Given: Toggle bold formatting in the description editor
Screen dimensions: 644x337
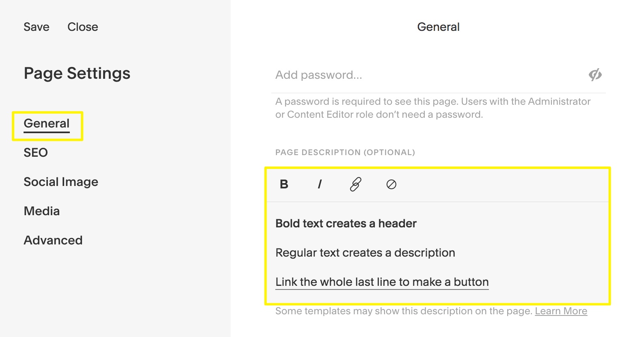Looking at the screenshot, I should [x=284, y=184].
